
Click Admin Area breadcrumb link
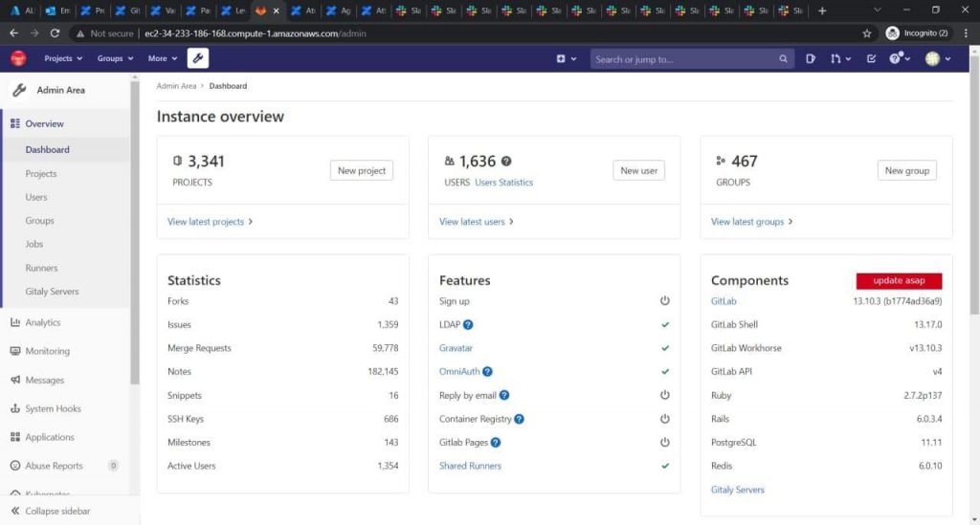[x=176, y=86]
